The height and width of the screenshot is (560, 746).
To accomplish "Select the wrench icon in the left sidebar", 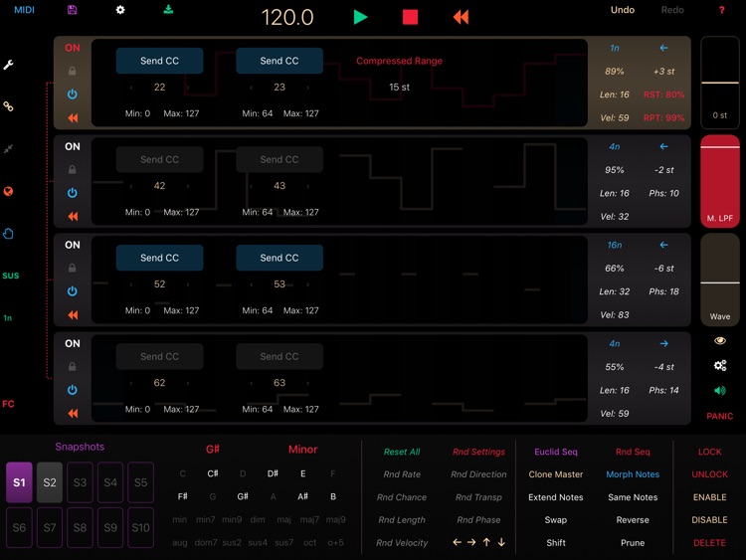I will [x=8, y=65].
